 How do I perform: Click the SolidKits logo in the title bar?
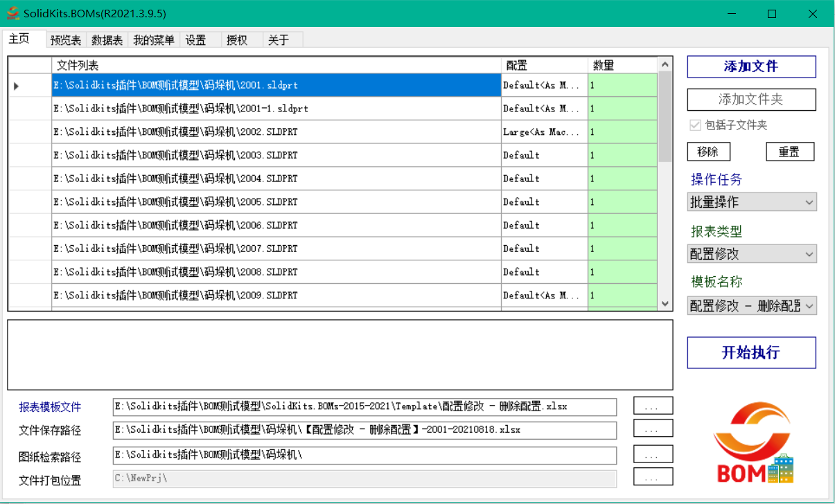point(12,12)
